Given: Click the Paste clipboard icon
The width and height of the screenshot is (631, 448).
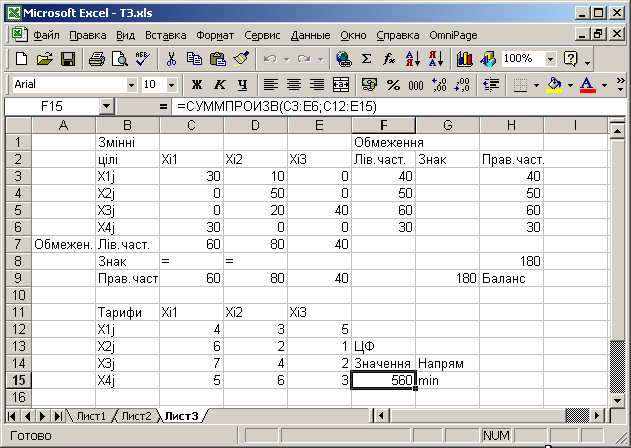Looking at the screenshot, I should [218, 59].
